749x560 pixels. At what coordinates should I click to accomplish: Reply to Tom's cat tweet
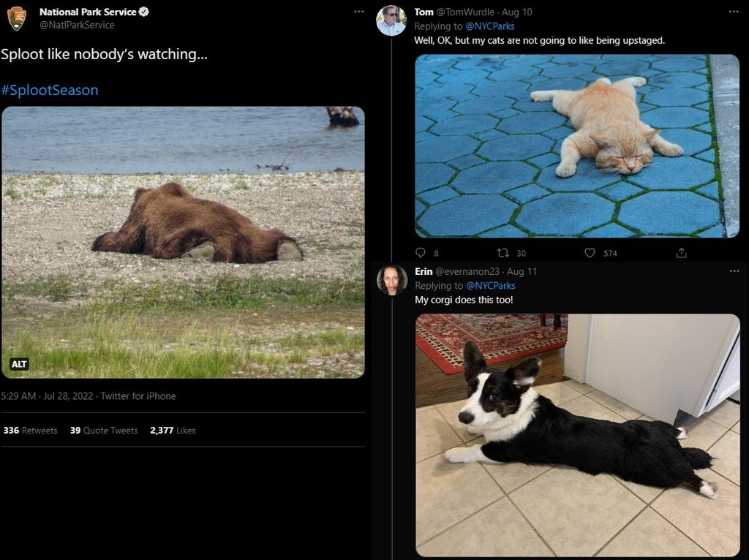[x=421, y=253]
